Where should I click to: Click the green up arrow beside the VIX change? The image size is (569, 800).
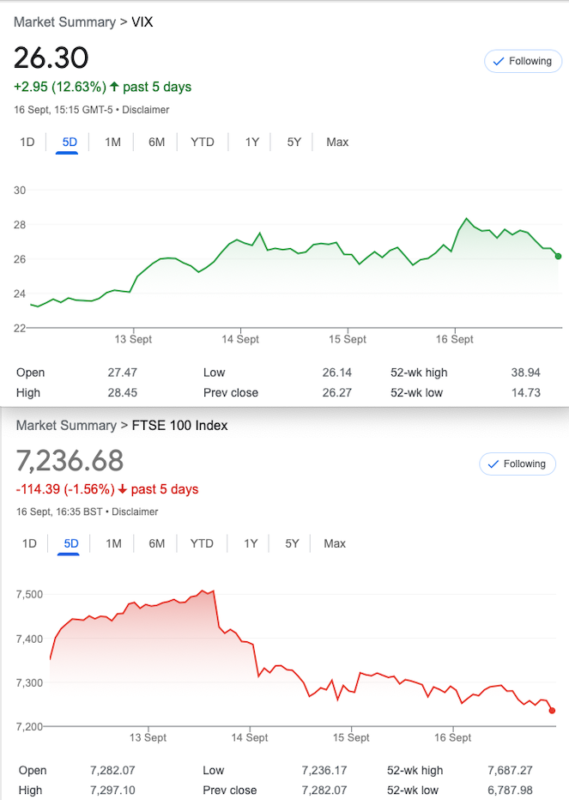(x=114, y=86)
